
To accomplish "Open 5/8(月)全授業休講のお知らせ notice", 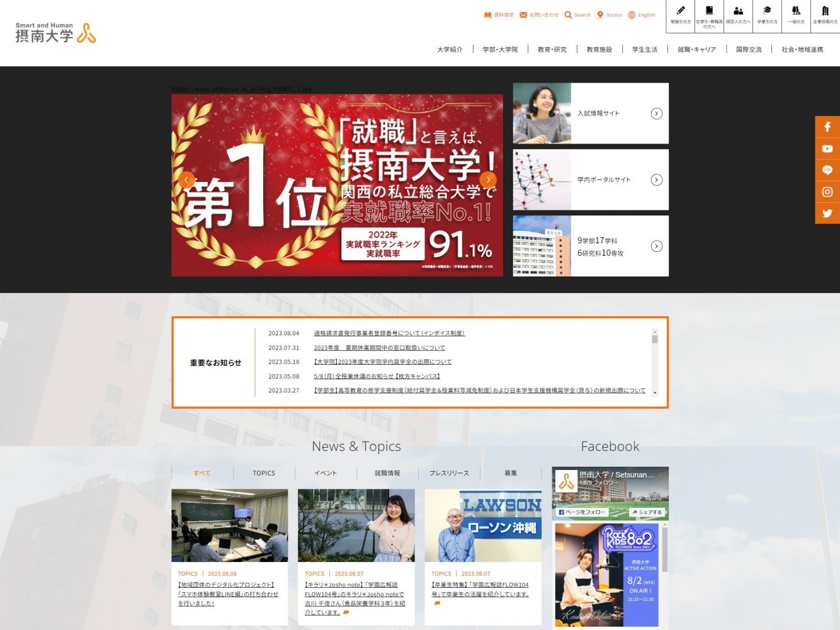I will [x=377, y=377].
